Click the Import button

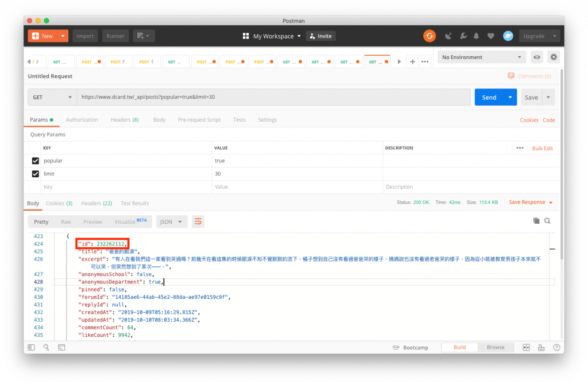[x=85, y=36]
